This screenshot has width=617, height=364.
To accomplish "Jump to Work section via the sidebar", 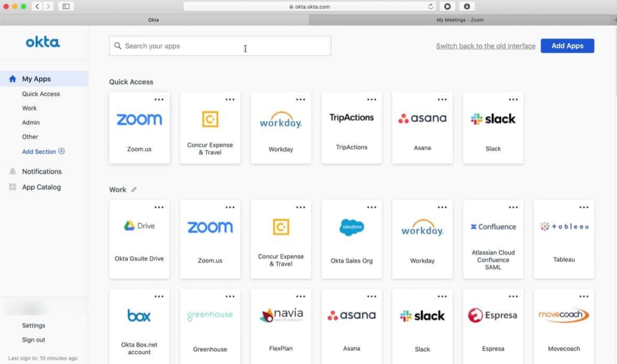I will (x=30, y=108).
